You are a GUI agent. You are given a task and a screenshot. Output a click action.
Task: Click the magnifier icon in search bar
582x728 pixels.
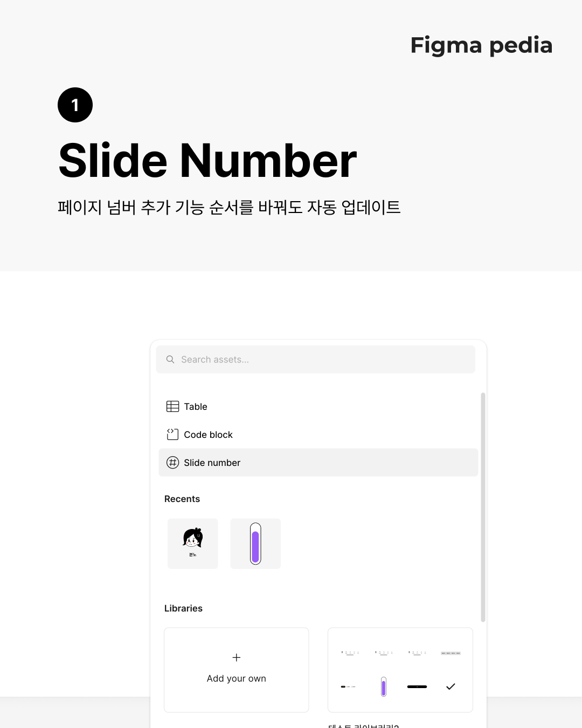click(170, 359)
